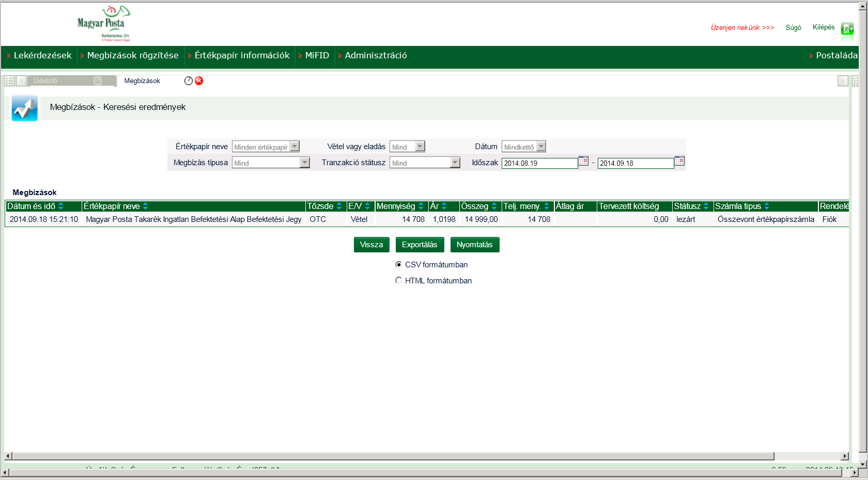
Task: Click the Időszak end date field
Action: click(636, 163)
